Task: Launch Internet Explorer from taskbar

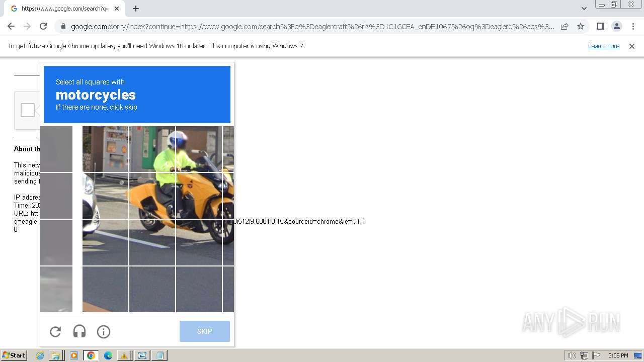Action: coord(40,355)
